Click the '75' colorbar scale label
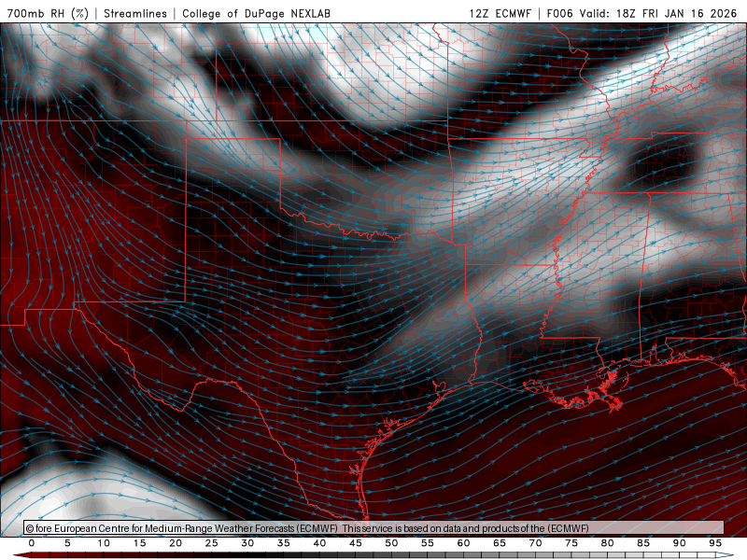The image size is (747, 560). [x=571, y=543]
